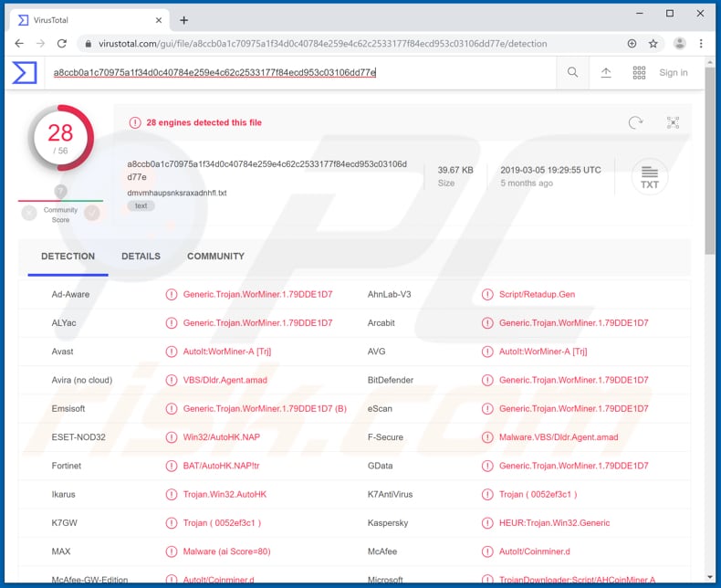This screenshot has width=721, height=588.
Task: Close the VirusTotal browser tab
Action: tap(159, 20)
